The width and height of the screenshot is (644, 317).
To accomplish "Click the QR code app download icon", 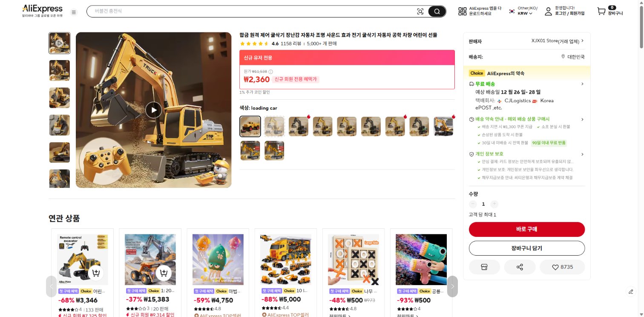I will 462,12.
